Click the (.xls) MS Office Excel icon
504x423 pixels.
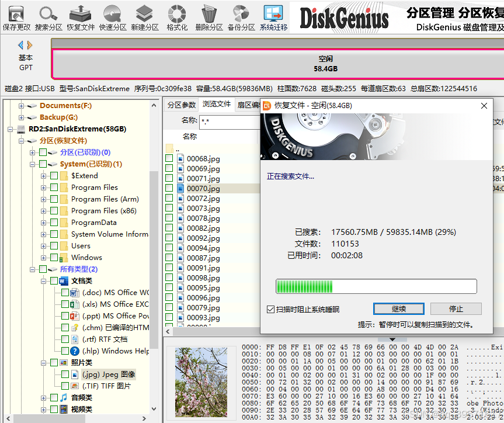pos(75,304)
